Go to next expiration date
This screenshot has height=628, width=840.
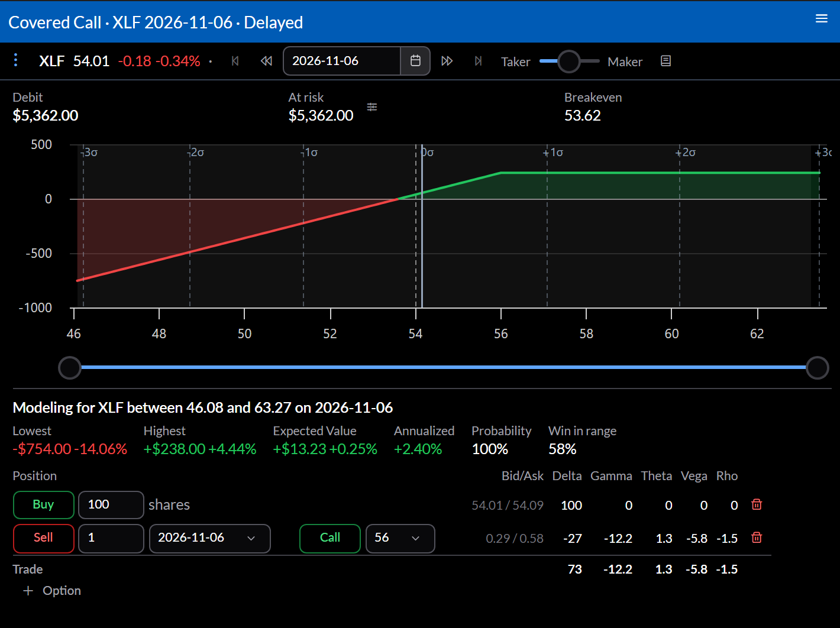pyautogui.click(x=447, y=61)
